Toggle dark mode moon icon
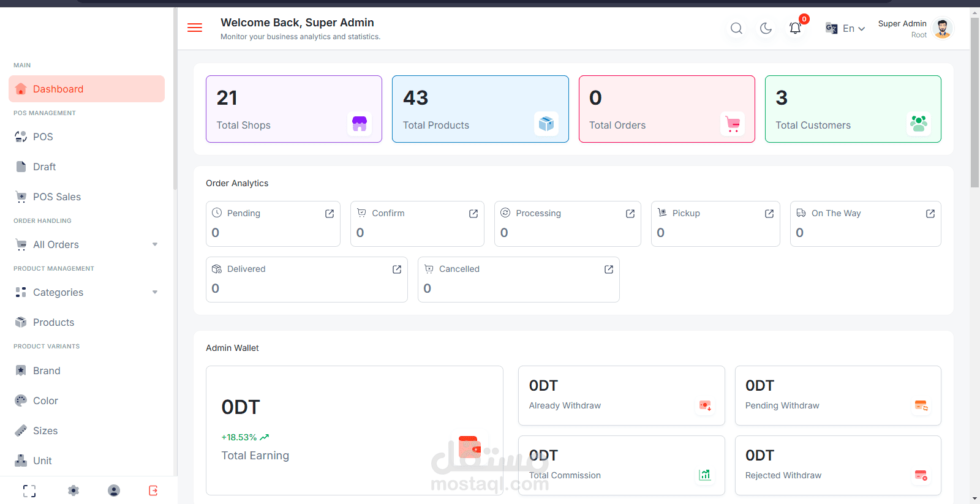Viewport: 980px width, 504px height. (x=766, y=28)
